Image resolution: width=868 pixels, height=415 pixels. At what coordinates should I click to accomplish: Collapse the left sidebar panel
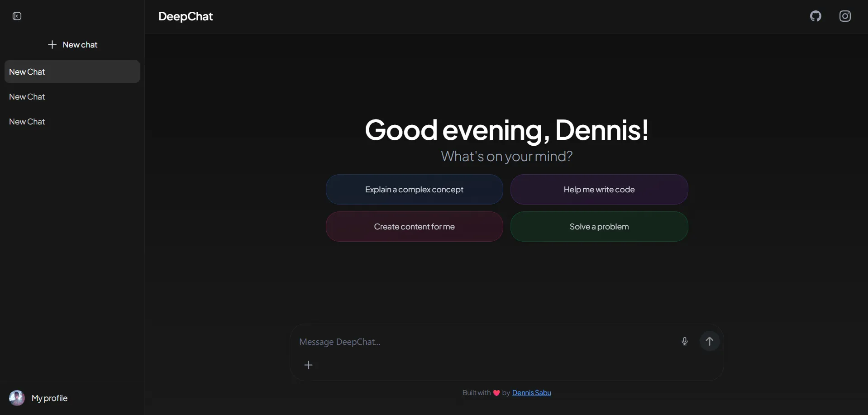click(17, 16)
